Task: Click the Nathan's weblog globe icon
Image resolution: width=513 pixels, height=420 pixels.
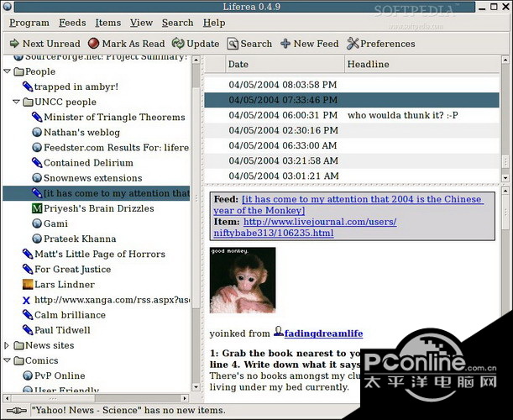Action: coord(37,132)
